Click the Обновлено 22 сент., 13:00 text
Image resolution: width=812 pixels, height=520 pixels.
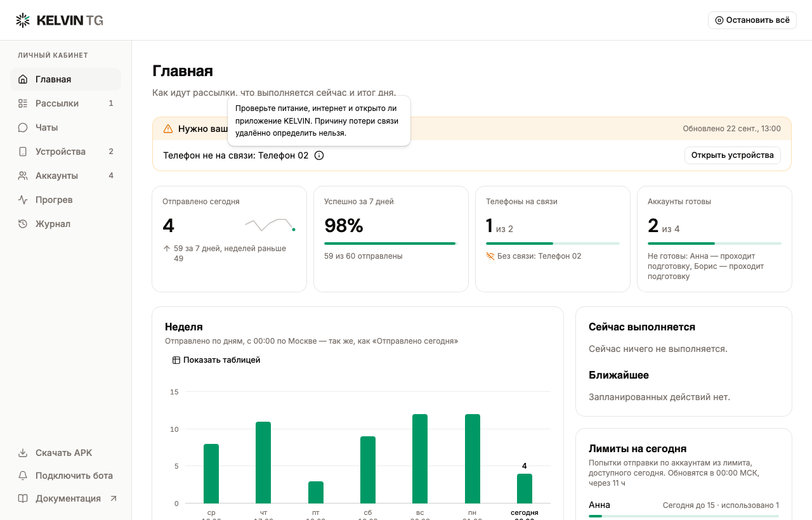[732, 129]
